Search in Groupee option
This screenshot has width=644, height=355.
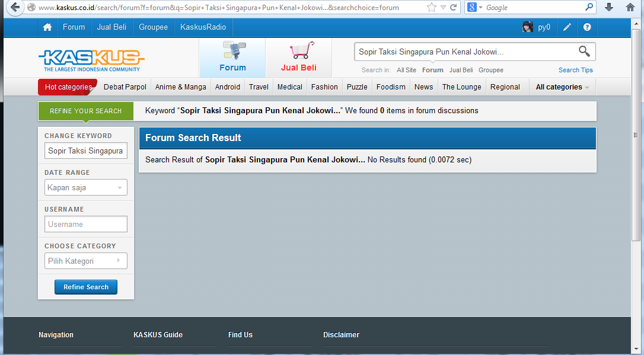point(491,70)
